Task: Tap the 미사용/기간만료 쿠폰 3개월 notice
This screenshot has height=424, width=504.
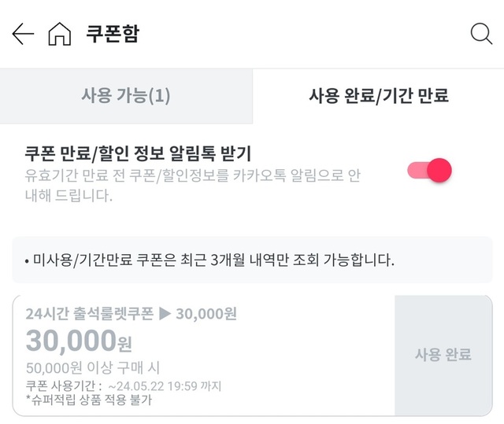Action: [209, 259]
